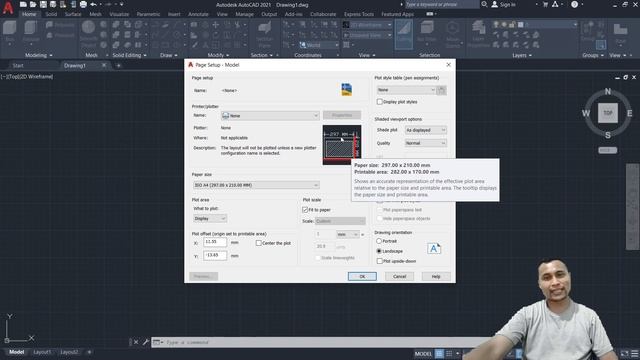This screenshot has height=360, width=640.
Task: Expand the Layers panel in the ribbon
Action: 522,55
